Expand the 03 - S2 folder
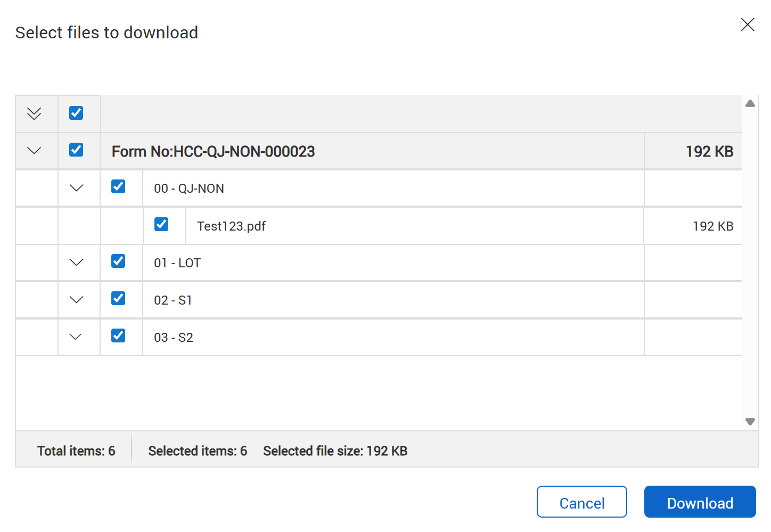771x532 pixels. coord(76,337)
